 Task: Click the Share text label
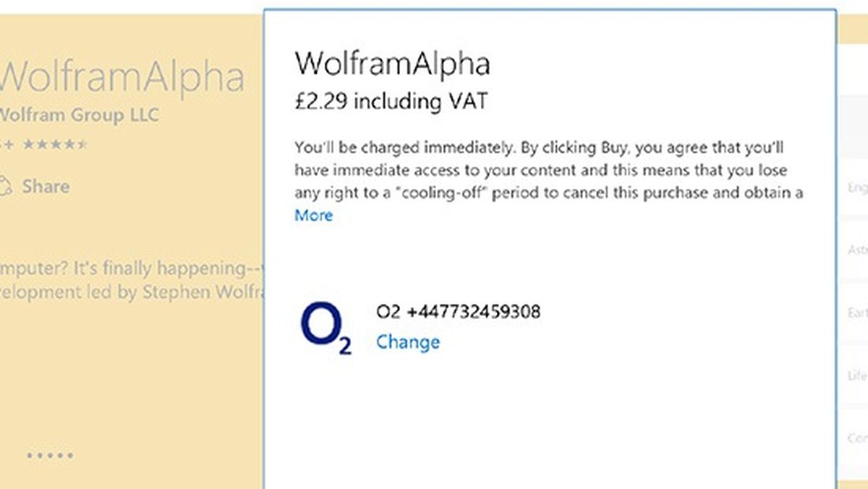(46, 186)
